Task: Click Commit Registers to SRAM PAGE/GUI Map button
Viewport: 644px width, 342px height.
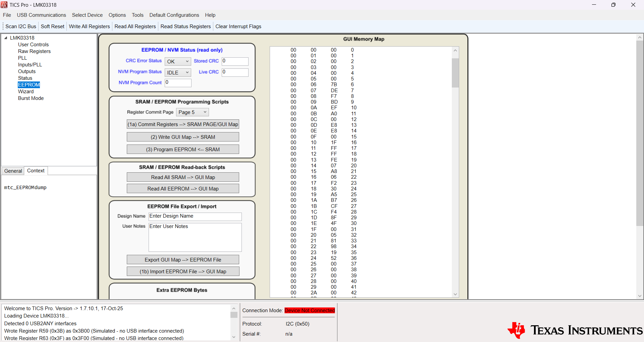Action: pos(183,124)
